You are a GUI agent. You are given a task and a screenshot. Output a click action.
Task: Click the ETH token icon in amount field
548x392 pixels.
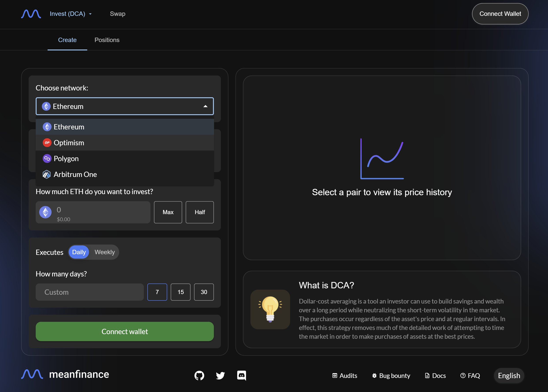point(45,212)
